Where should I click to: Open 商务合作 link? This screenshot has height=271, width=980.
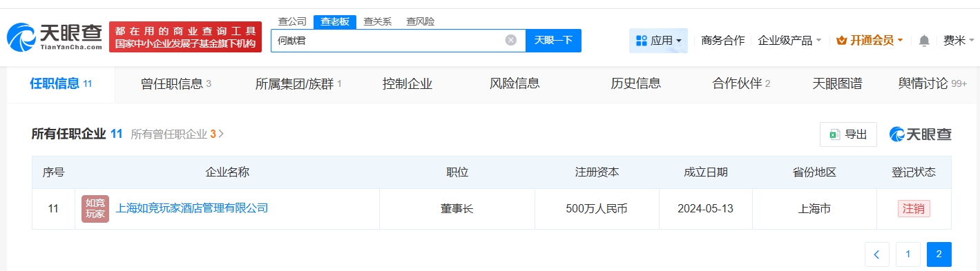[x=722, y=41]
